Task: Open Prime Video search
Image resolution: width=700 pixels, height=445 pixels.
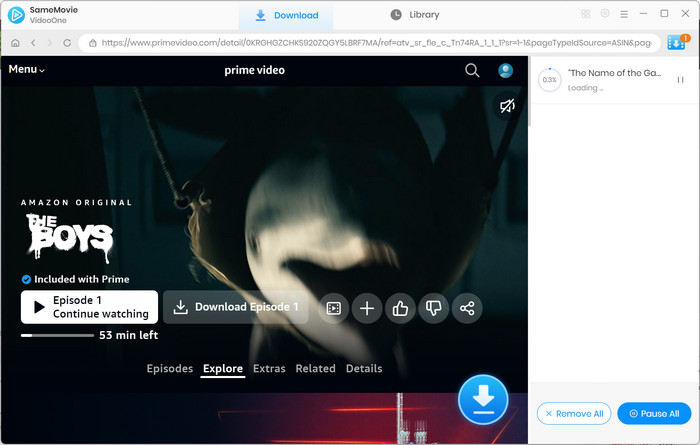Action: pos(472,70)
